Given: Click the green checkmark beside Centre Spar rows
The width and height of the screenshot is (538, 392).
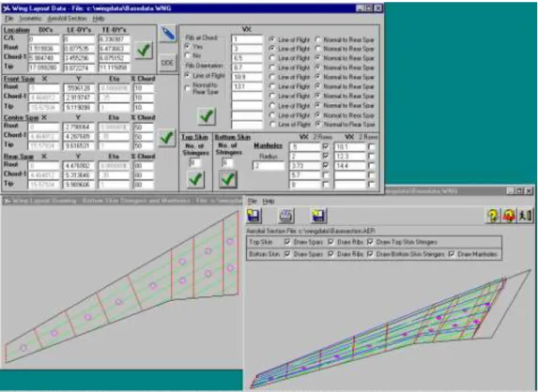Looking at the screenshot, I should (166, 138).
